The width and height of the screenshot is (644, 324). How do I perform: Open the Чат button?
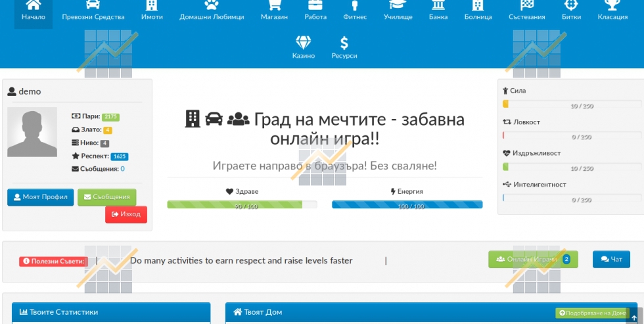coord(611,260)
